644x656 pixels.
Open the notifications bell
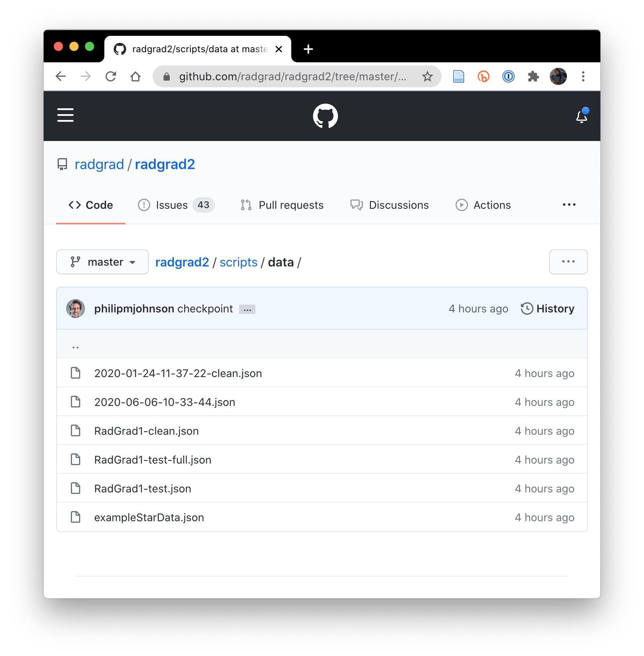582,116
